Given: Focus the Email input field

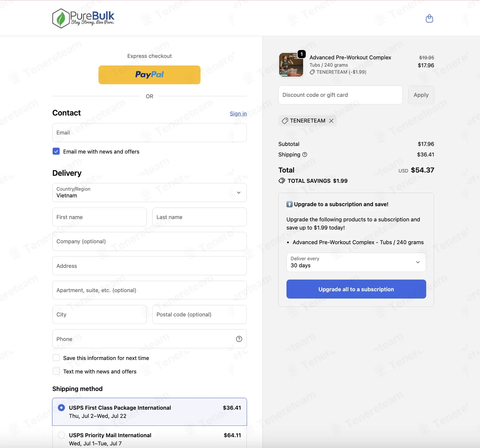Looking at the screenshot, I should 149,133.
